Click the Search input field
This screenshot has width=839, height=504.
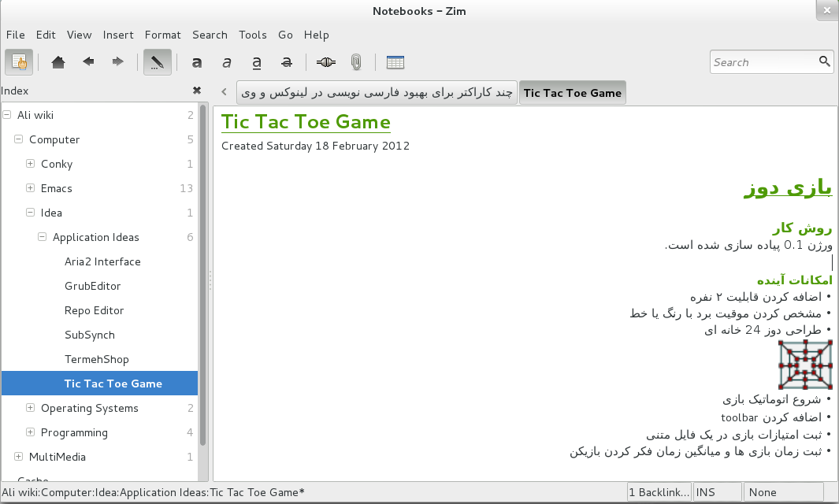763,62
